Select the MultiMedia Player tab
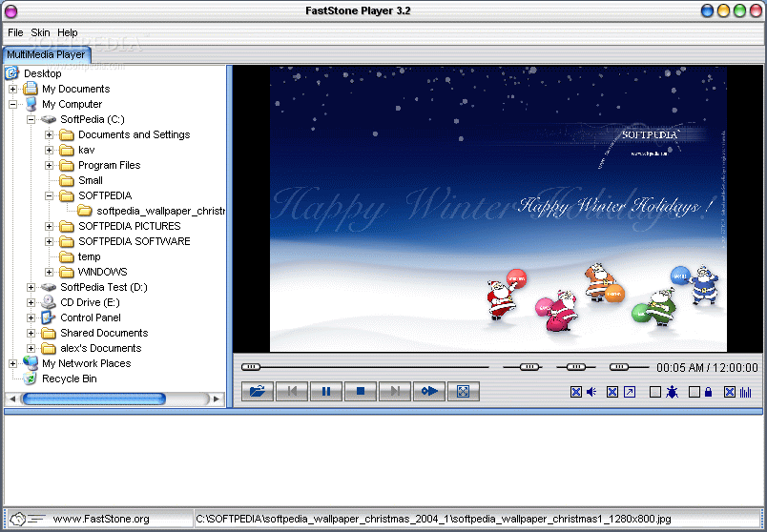This screenshot has height=532, width=767. click(46, 54)
